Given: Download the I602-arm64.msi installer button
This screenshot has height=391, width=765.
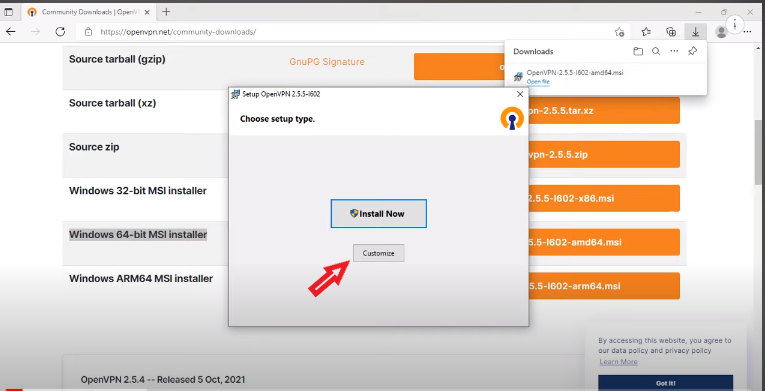Looking at the screenshot, I should pyautogui.click(x=604, y=286).
